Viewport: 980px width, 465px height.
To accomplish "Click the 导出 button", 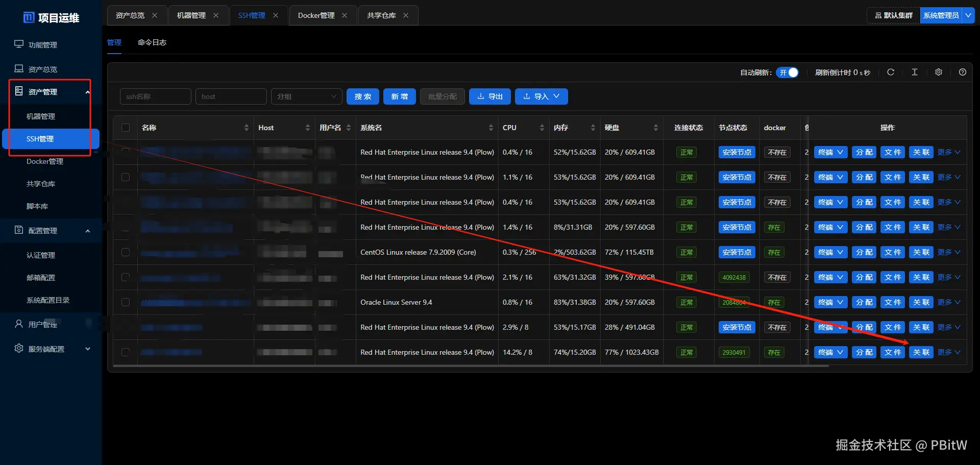I will pyautogui.click(x=490, y=96).
